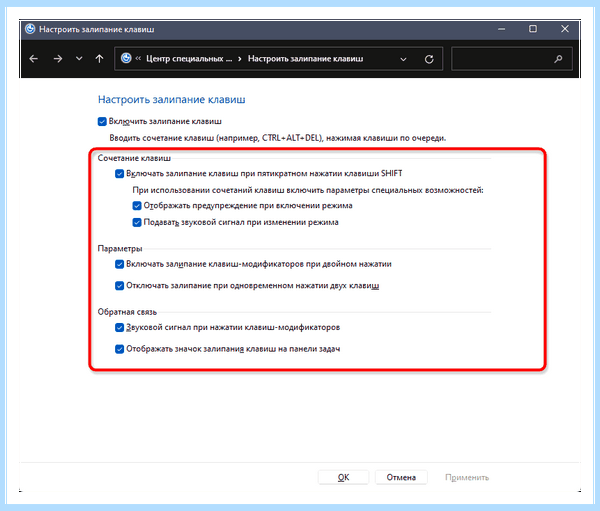Minimize the sticky keys window
Image resolution: width=600 pixels, height=511 pixels.
click(502, 29)
